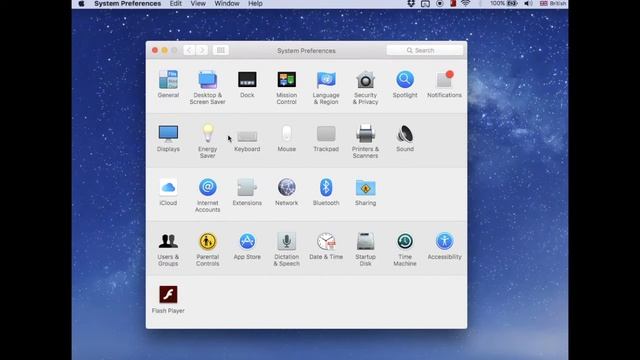Click the back navigation arrow
The width and height of the screenshot is (640, 360).
[189, 50]
